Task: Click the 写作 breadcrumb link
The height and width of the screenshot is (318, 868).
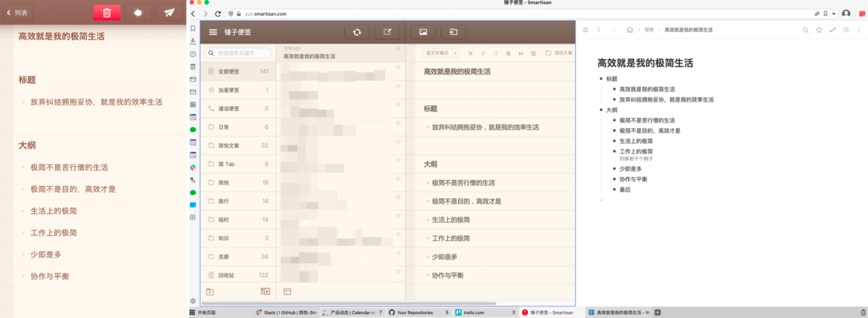Action: (x=649, y=30)
